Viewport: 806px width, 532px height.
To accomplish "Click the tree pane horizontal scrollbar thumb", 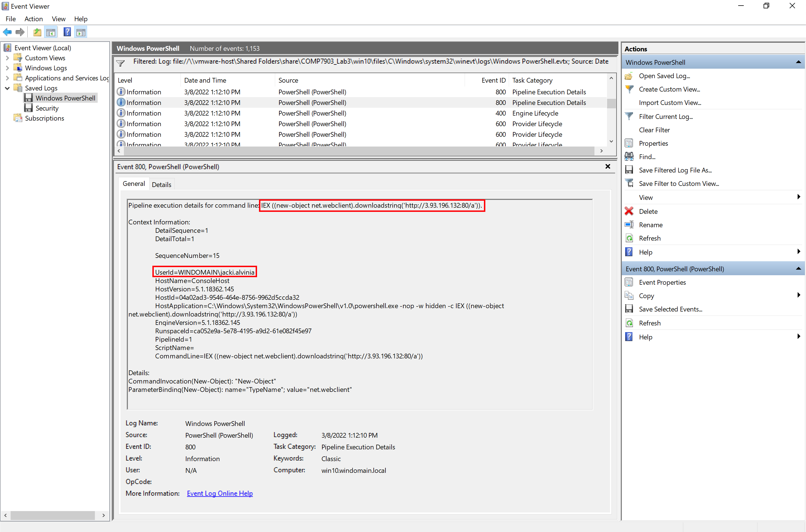I will [x=52, y=515].
